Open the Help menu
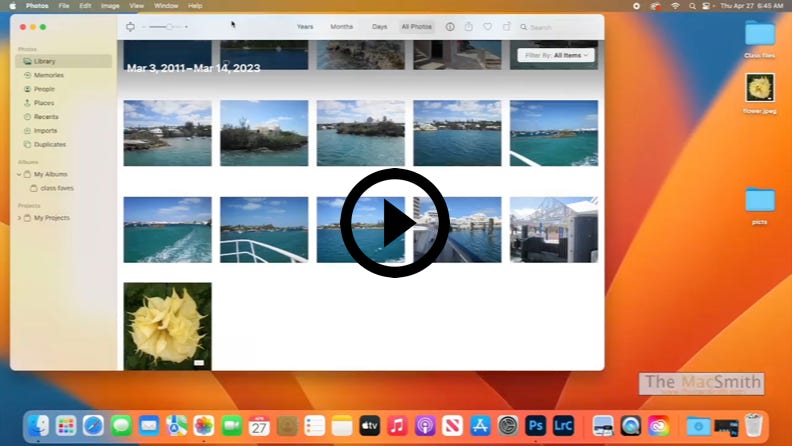The width and height of the screenshot is (792, 446). 195,6
